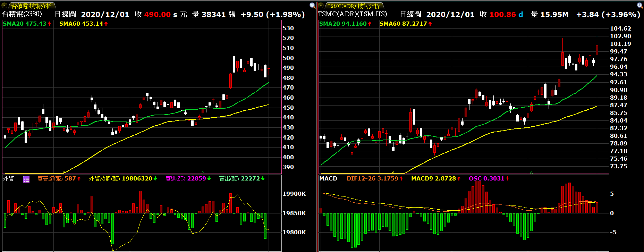Click the 19900K axis label
This screenshot has height=252, width=644.
(x=294, y=194)
